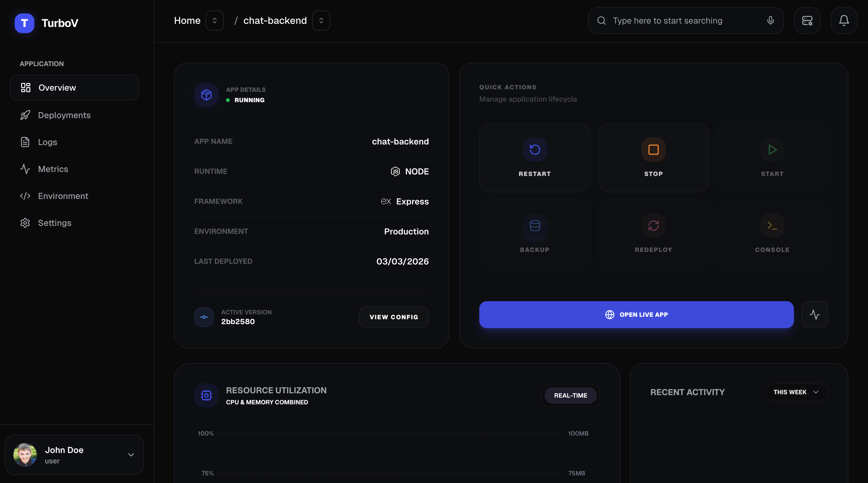
Task: Activate voice search microphone icon
Action: pyautogui.click(x=770, y=21)
